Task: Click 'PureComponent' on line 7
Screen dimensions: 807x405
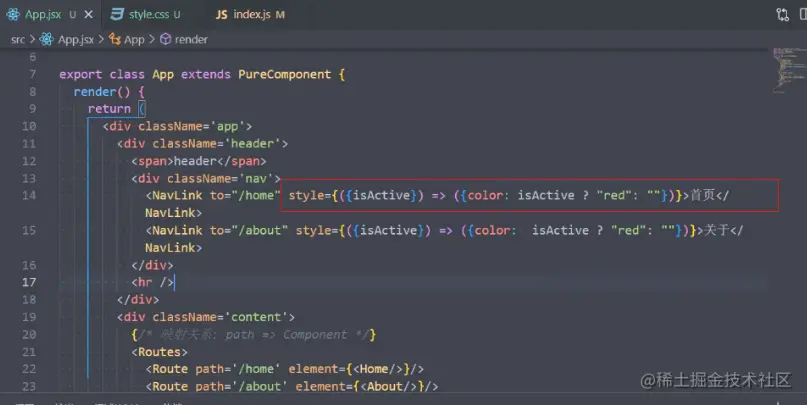Action: 284,74
